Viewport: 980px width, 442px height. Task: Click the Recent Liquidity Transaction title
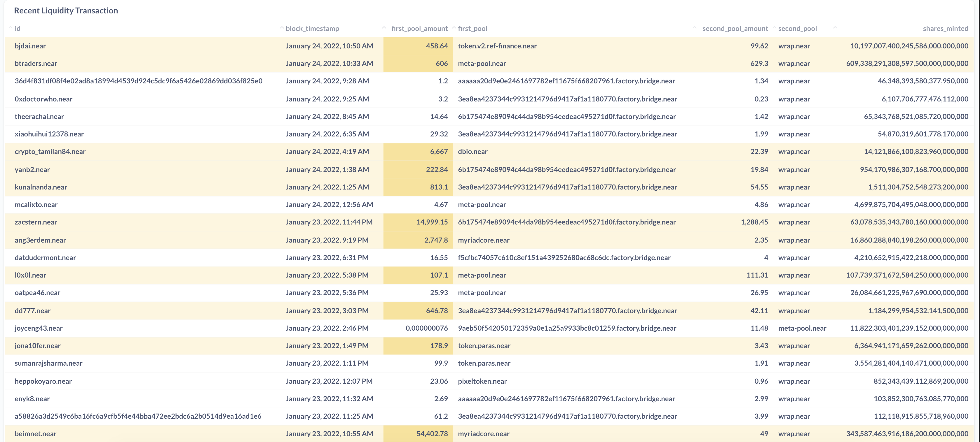click(66, 10)
